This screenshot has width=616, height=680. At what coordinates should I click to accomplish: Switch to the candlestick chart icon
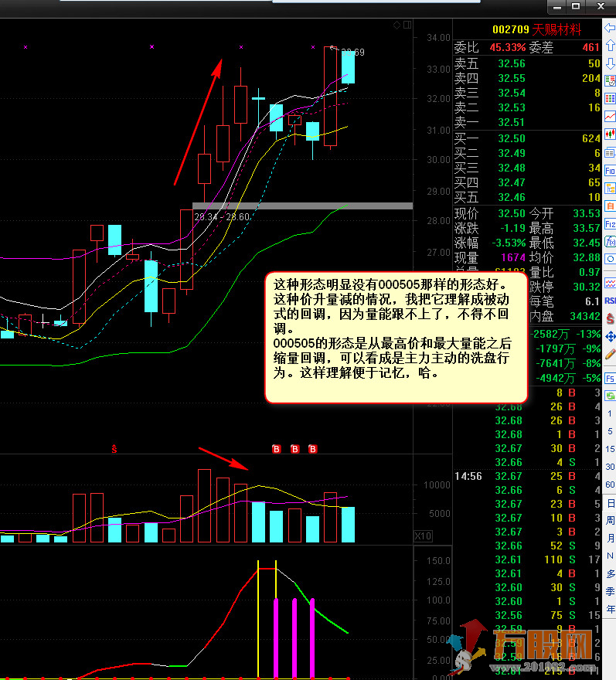pyautogui.click(x=610, y=134)
